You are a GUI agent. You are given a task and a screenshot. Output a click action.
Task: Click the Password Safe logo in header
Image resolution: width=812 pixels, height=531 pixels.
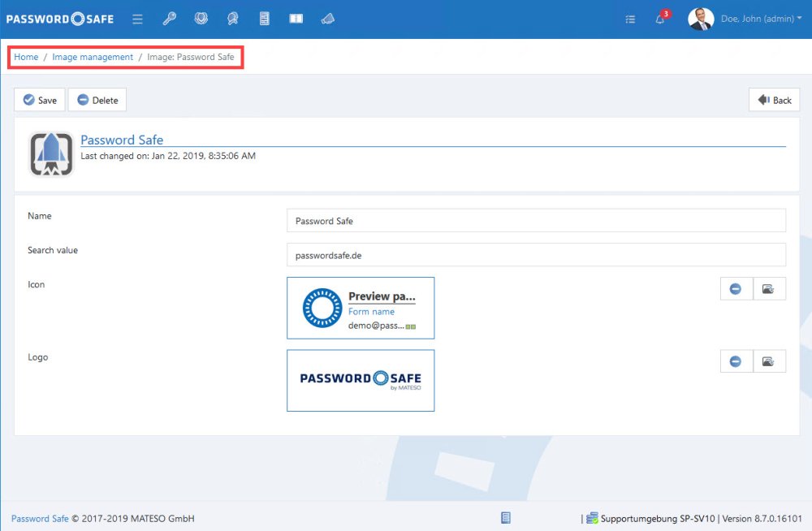59,19
